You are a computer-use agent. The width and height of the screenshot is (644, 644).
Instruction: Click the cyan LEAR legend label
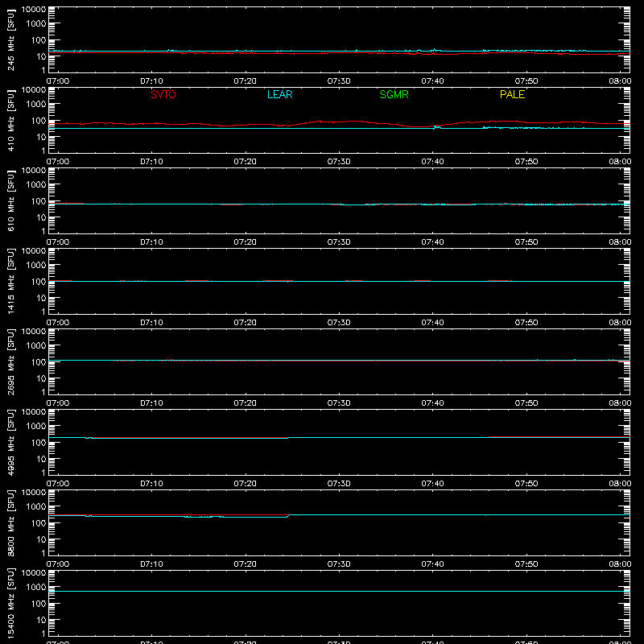pyautogui.click(x=279, y=94)
